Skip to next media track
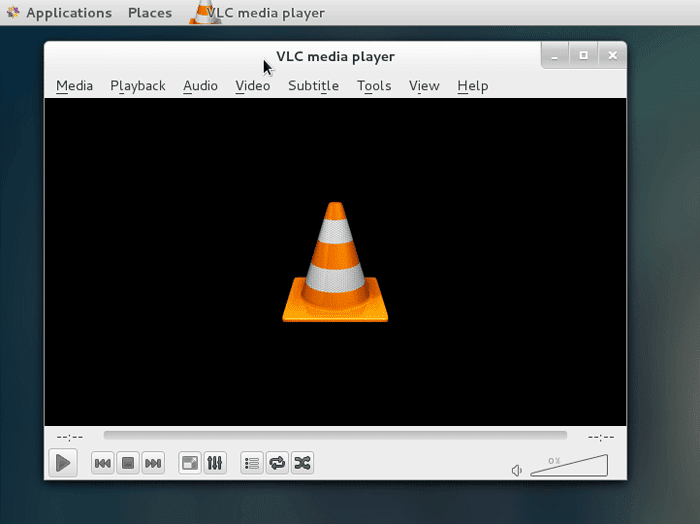Viewport: 700px width, 524px height. (153, 463)
